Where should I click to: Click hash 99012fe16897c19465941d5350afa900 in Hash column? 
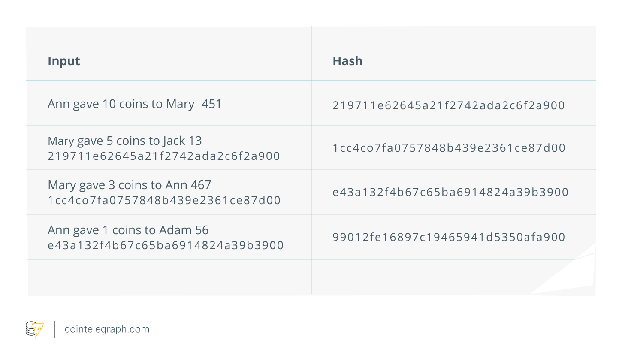(449, 237)
